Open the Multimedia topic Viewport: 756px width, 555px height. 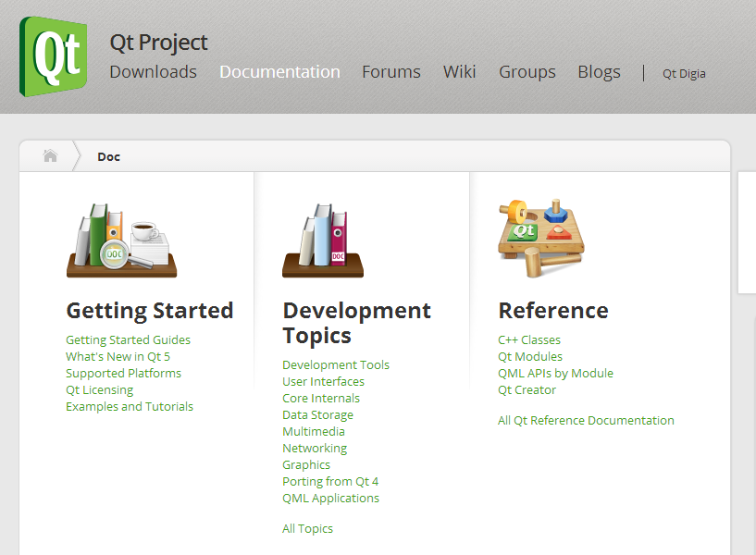[314, 432]
